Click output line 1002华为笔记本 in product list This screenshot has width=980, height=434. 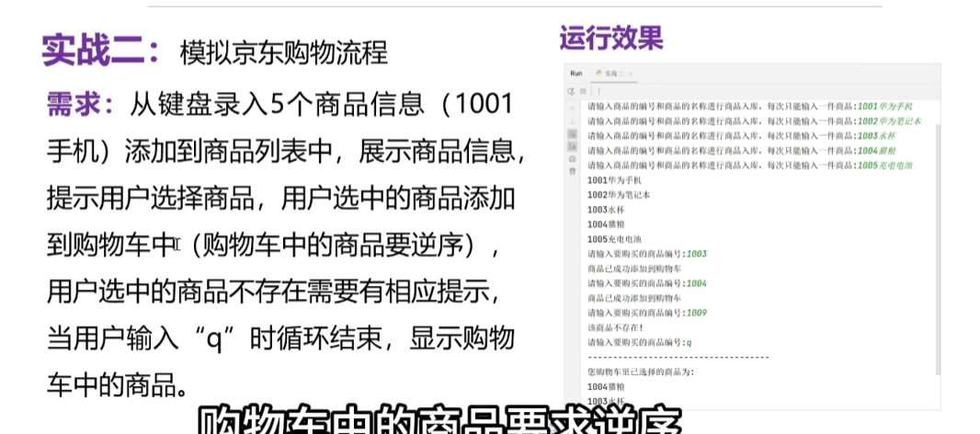click(619, 195)
